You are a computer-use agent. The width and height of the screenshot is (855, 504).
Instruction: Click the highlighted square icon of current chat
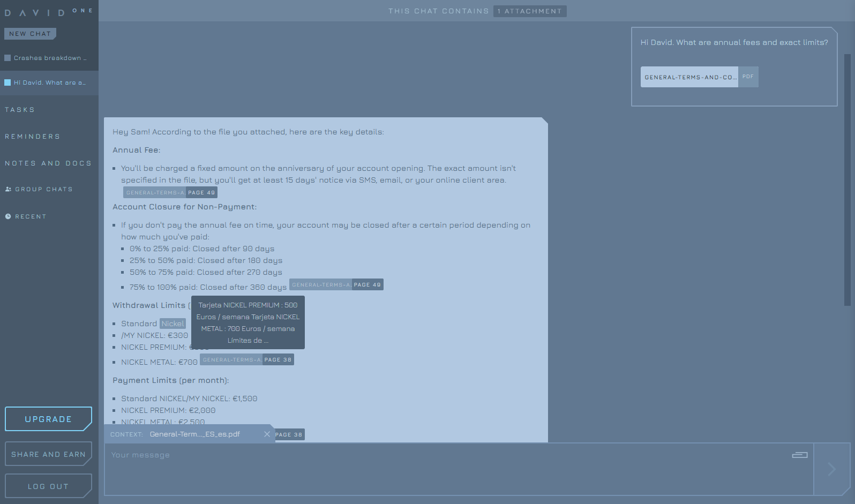click(7, 82)
